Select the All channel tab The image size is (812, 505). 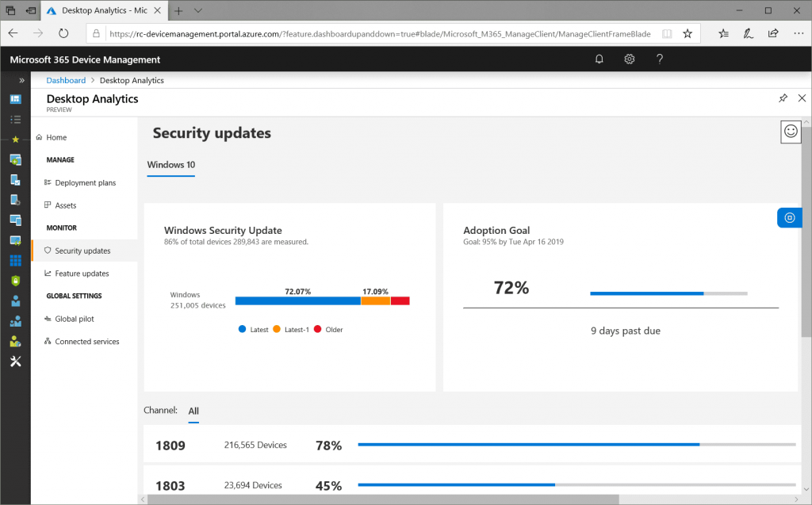(x=193, y=411)
